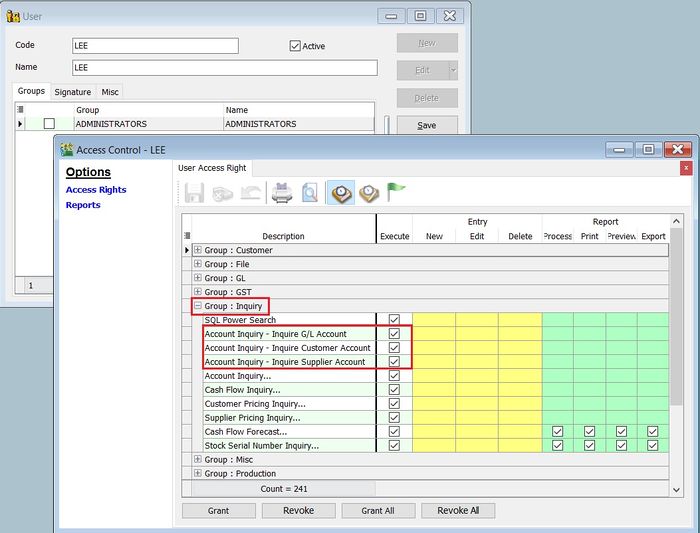This screenshot has width=700, height=533.
Task: Open print preview with the magnifier icon
Action: tap(310, 193)
